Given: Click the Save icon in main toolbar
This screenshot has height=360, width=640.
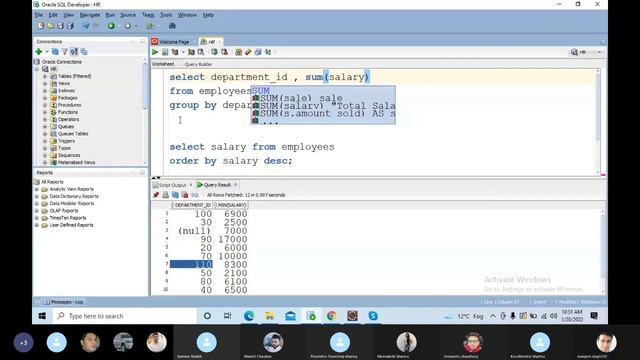Looking at the screenshot, I should pos(60,26).
